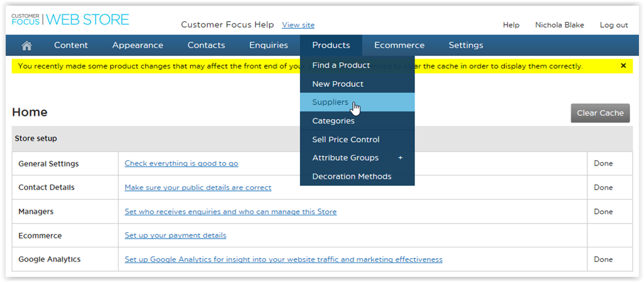644x282 pixels.
Task: Open the Products menu
Action: point(331,45)
